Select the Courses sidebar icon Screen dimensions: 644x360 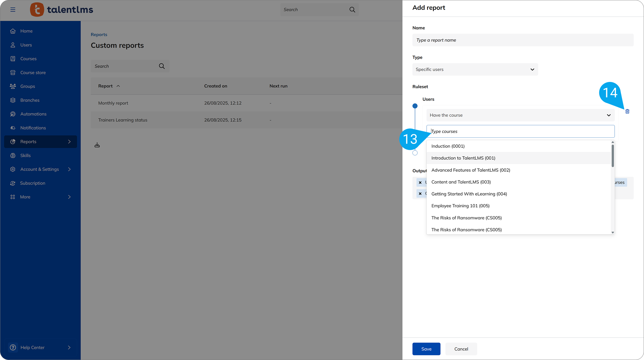[13, 58]
